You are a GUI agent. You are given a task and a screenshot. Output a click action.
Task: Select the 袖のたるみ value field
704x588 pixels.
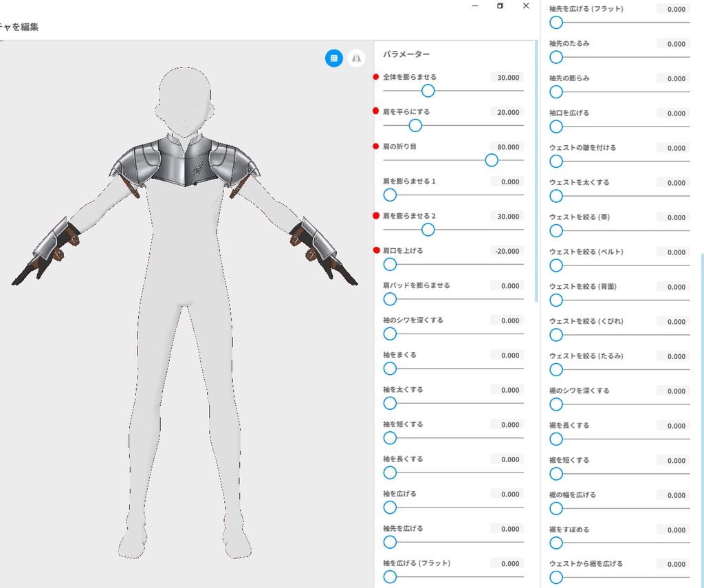coord(673,44)
